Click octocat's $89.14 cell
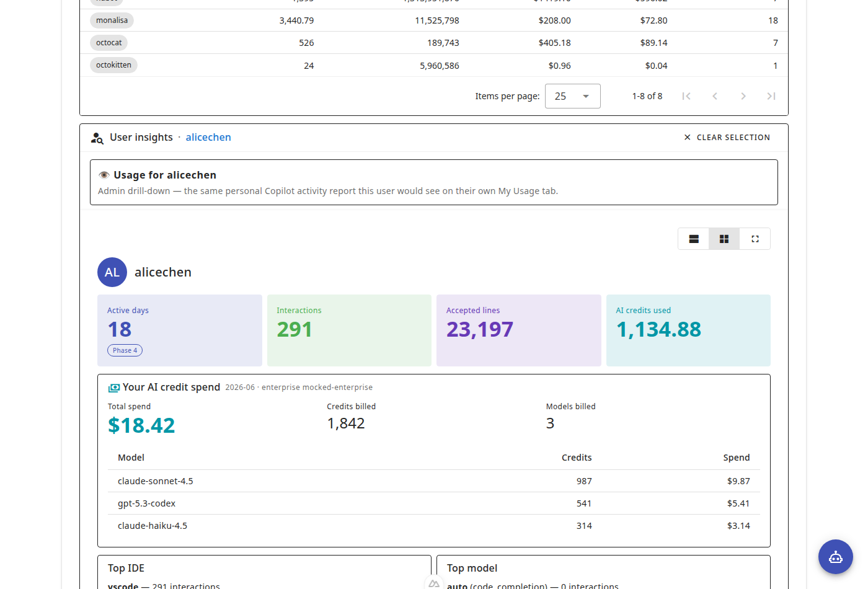Image resolution: width=868 pixels, height=589 pixels. click(x=654, y=43)
